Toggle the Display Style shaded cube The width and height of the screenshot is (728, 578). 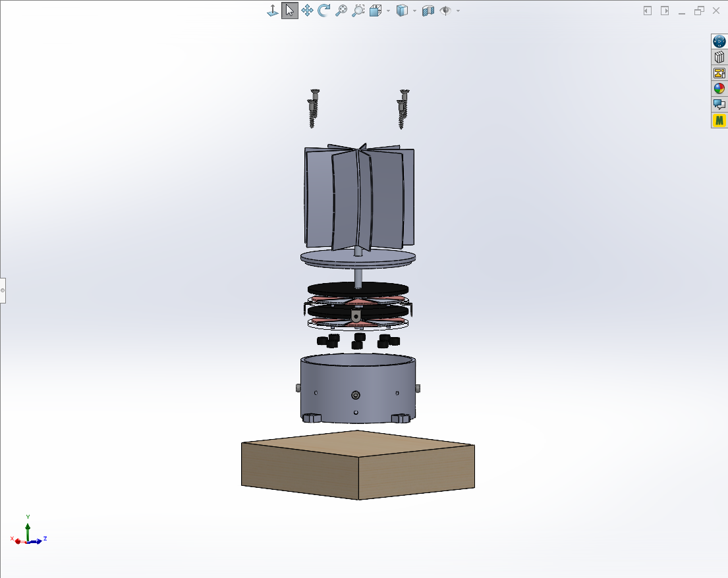point(403,10)
